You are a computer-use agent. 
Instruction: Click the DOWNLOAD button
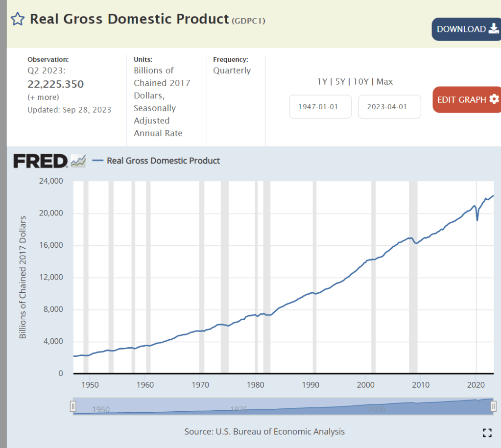466,29
